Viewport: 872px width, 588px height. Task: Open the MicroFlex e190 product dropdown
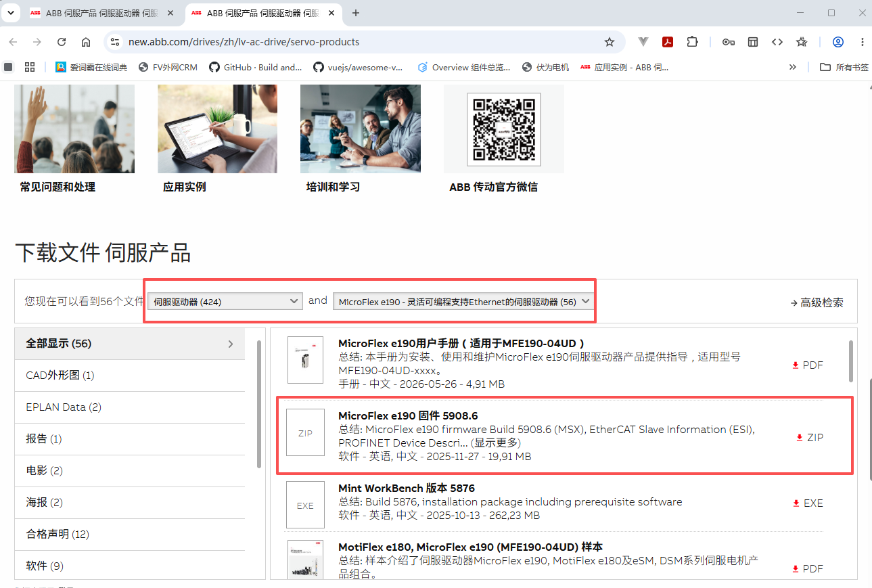click(463, 302)
